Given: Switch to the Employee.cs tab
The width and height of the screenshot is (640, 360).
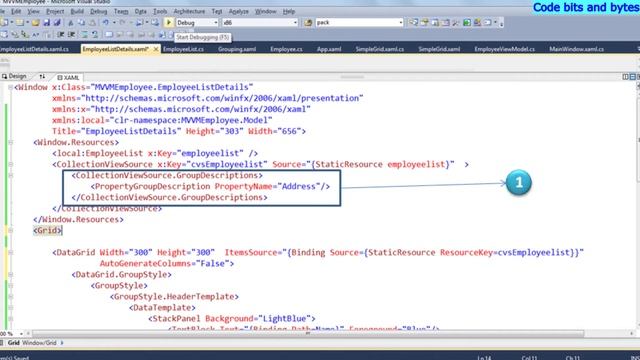Looking at the screenshot, I should 286,49.
